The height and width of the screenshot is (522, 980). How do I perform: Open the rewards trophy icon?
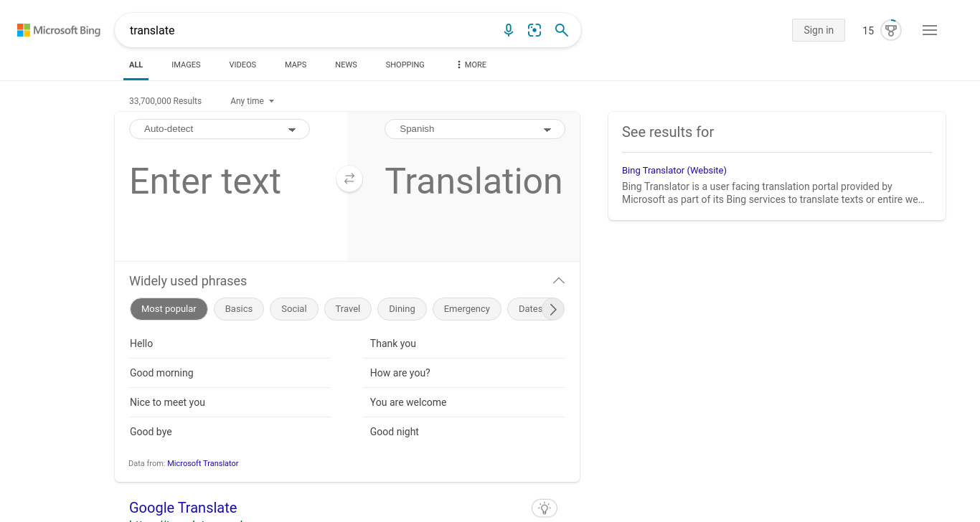tap(891, 30)
